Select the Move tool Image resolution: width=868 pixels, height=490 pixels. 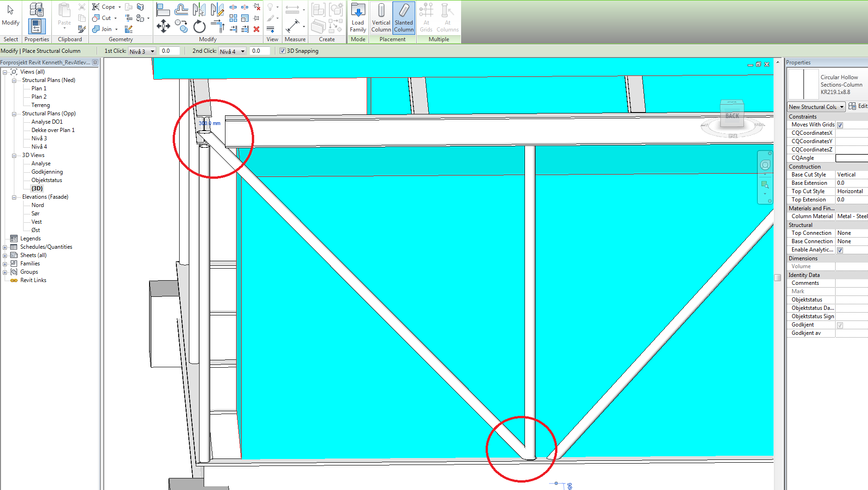pos(163,27)
